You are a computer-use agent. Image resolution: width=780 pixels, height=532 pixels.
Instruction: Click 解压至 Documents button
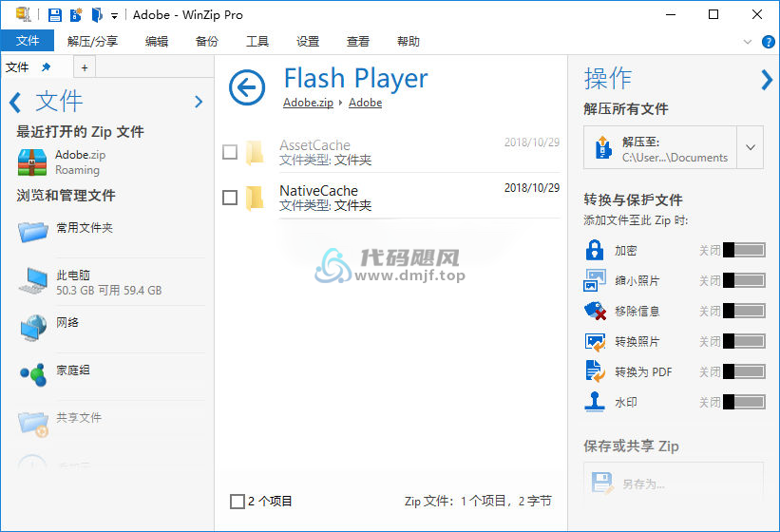pos(660,147)
